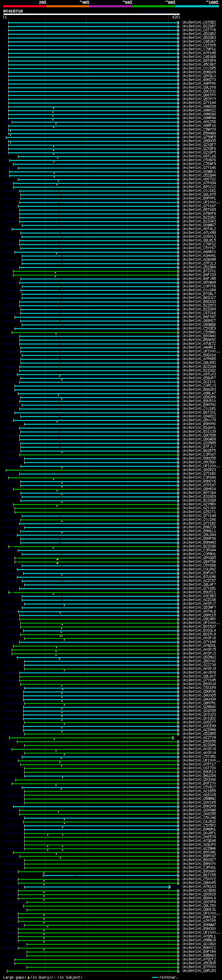Screen dimensions: 222x980
Task: Select hit label UniRef100_C6EU67
Action: tap(199, 41)
